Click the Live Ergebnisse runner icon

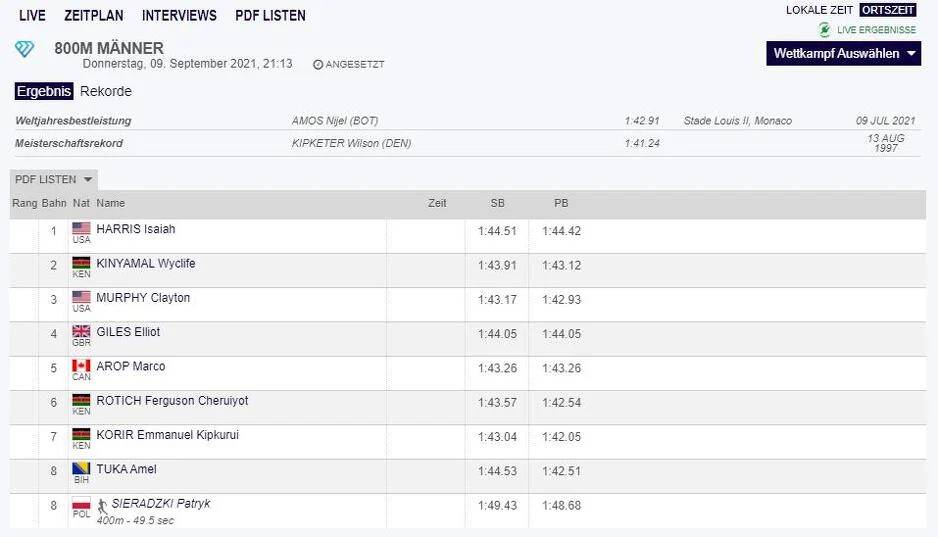click(x=824, y=30)
